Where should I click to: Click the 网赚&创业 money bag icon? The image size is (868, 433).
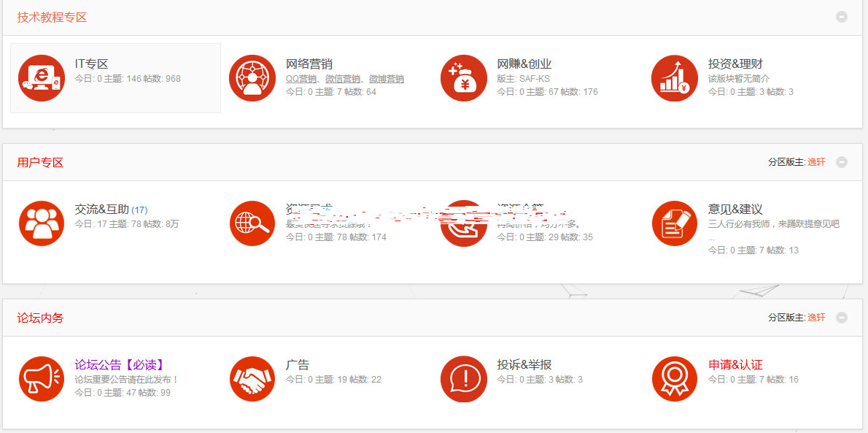click(x=464, y=78)
